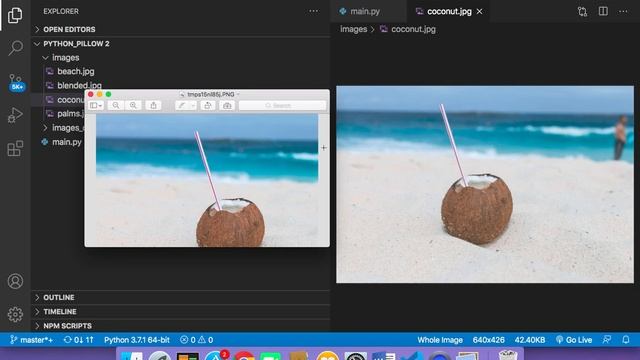The width and height of the screenshot is (640, 360).
Task: Click the master*+ git branch status
Action: pos(32,340)
